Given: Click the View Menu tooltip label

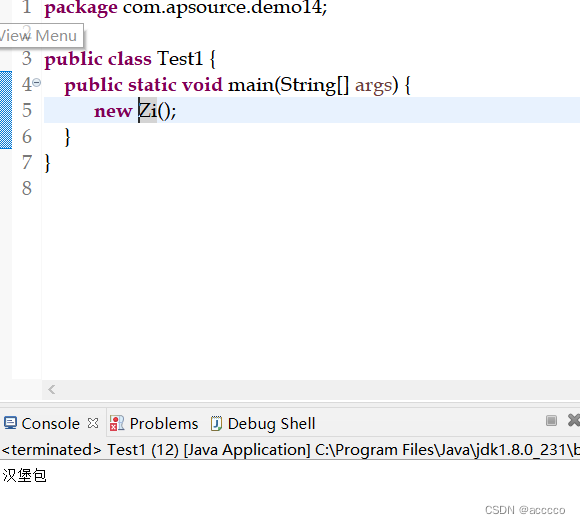Looking at the screenshot, I should point(38,36).
